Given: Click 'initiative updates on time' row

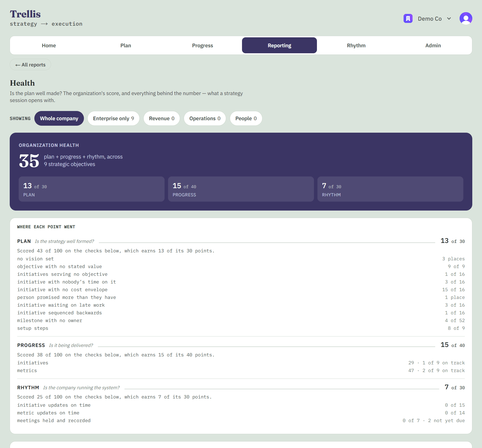Looking at the screenshot, I should pos(241,405).
